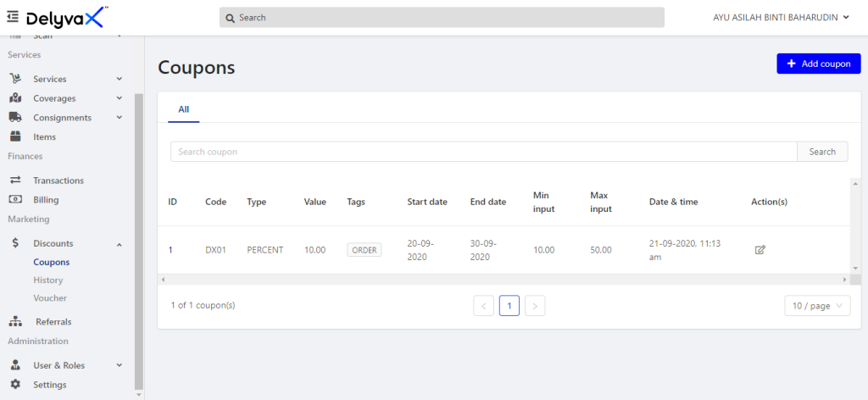Click the Settings gear icon
Screen dimensions: 868x400
pyautogui.click(x=15, y=384)
